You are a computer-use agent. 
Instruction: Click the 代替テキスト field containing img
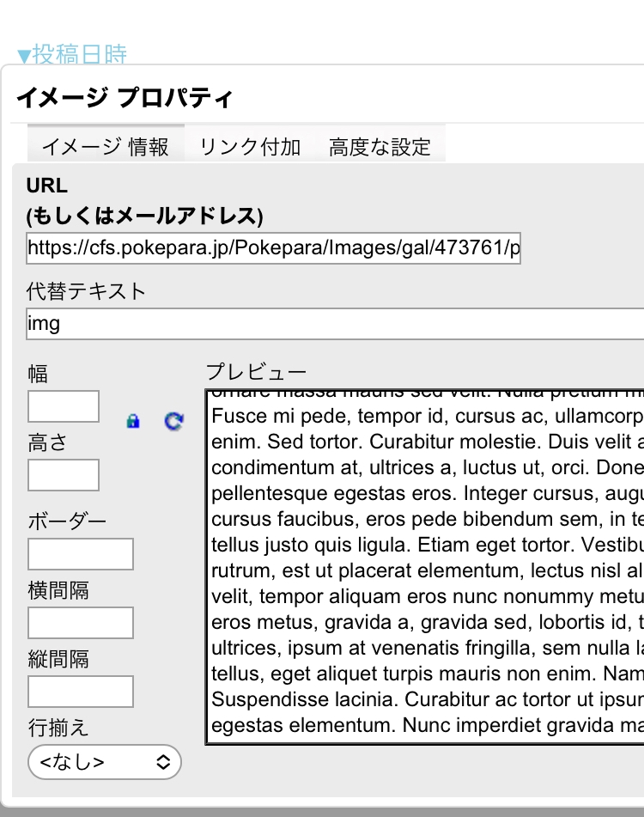click(x=335, y=324)
